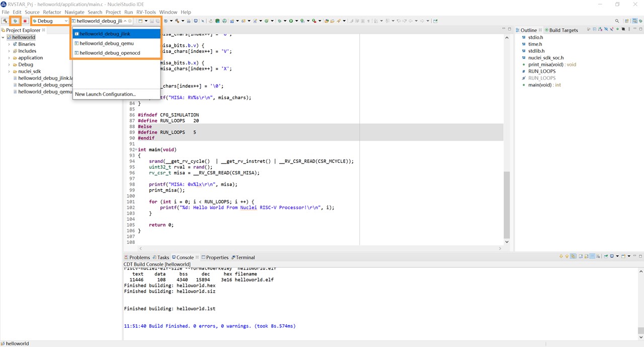Screen dimensions: 644x347
Task: Open the Project menu
Action: 113,12
